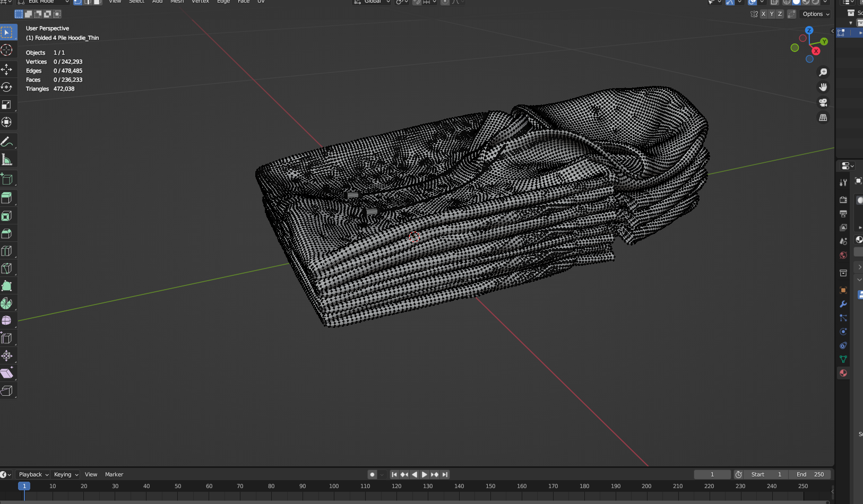This screenshot has height=504, width=863.
Task: Select the Annotate pencil tool
Action: [7, 142]
